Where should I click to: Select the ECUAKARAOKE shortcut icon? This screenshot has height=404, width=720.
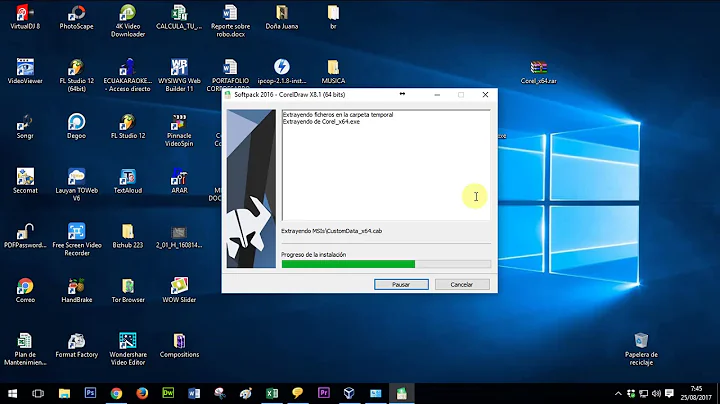128,75
